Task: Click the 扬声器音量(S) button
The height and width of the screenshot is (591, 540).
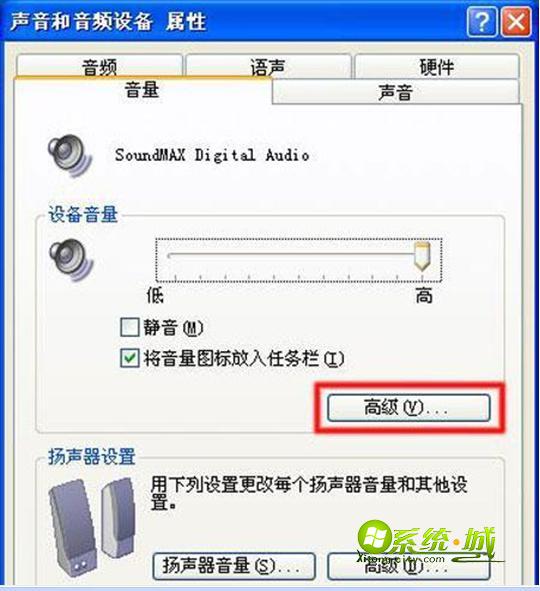Action: pos(234,566)
